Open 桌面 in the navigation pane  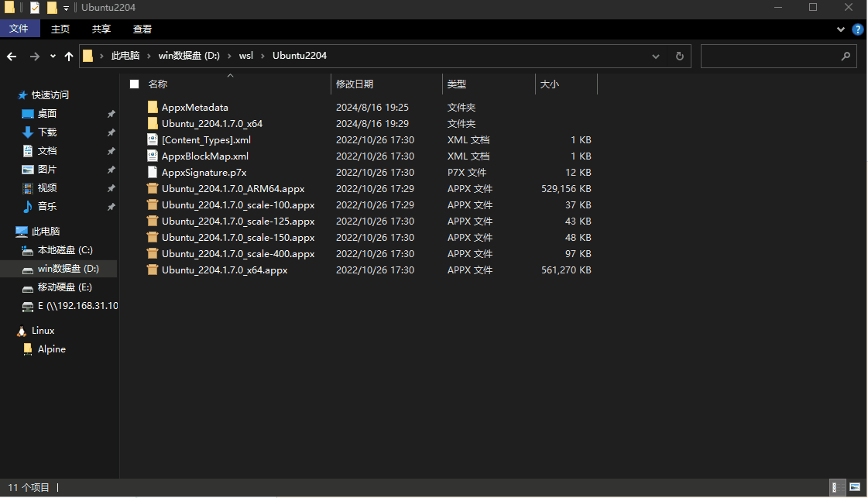point(47,114)
